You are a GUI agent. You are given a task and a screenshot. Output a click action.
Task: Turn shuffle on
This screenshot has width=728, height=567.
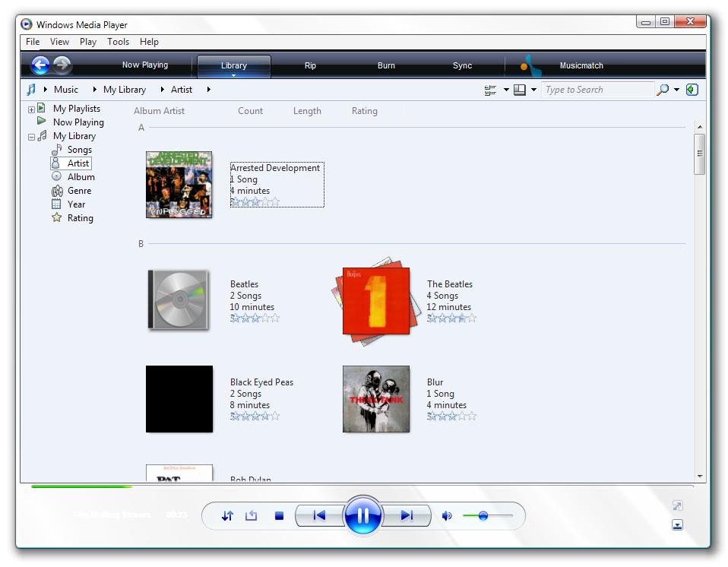(227, 515)
